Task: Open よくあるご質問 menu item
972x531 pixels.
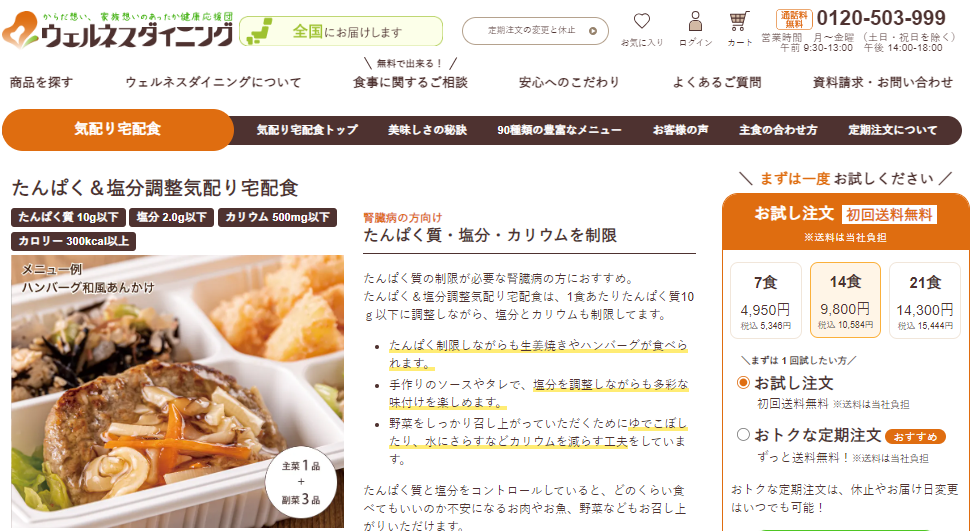Action: tap(717, 82)
